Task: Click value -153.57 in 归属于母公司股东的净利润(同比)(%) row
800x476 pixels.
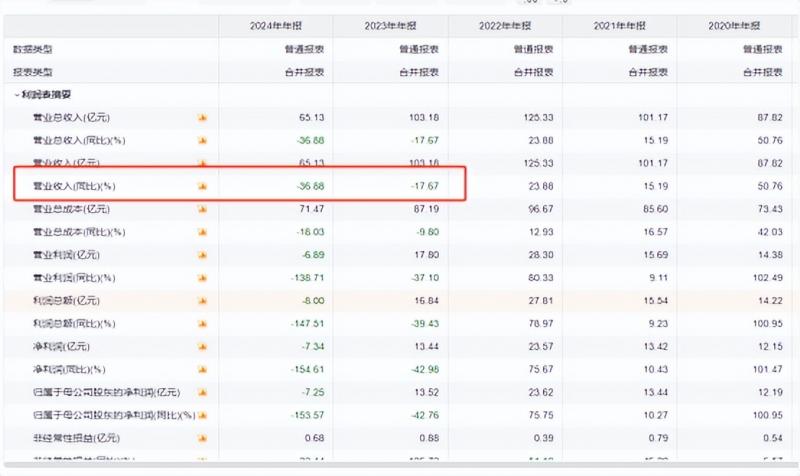Action: click(308, 415)
